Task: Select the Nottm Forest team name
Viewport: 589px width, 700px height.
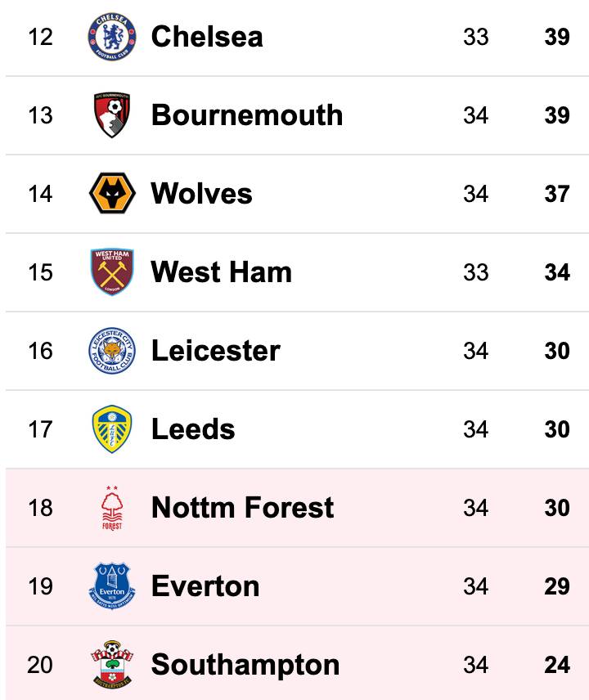Action: [x=242, y=508]
